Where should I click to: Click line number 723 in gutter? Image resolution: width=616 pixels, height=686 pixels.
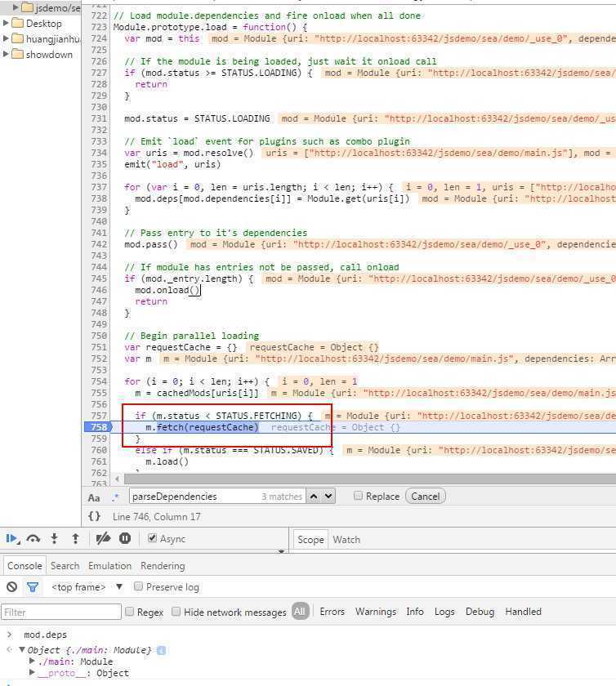[x=99, y=27]
